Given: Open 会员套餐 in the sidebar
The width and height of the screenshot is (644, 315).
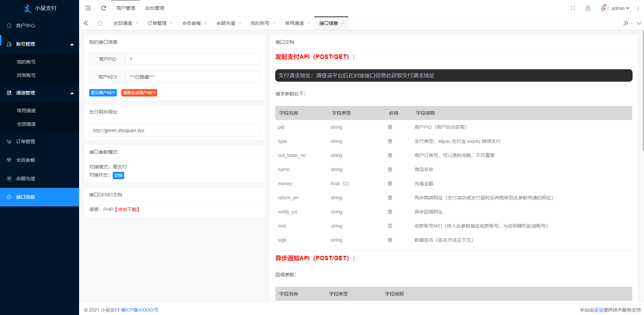Looking at the screenshot, I should coord(39,160).
